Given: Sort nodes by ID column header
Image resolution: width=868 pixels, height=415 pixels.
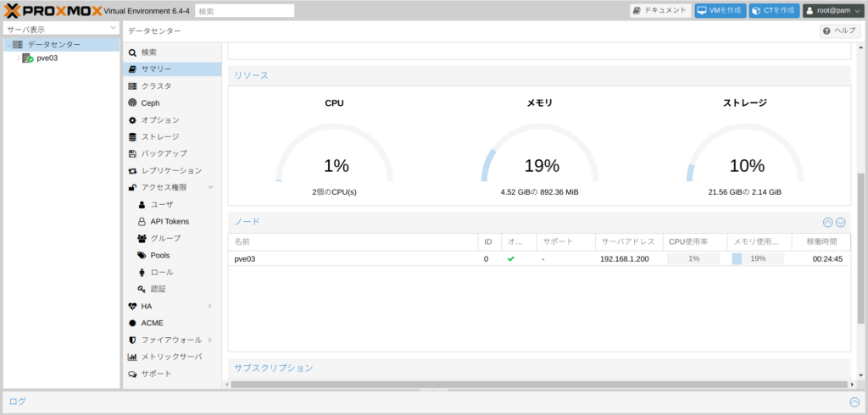Looking at the screenshot, I should 489,242.
